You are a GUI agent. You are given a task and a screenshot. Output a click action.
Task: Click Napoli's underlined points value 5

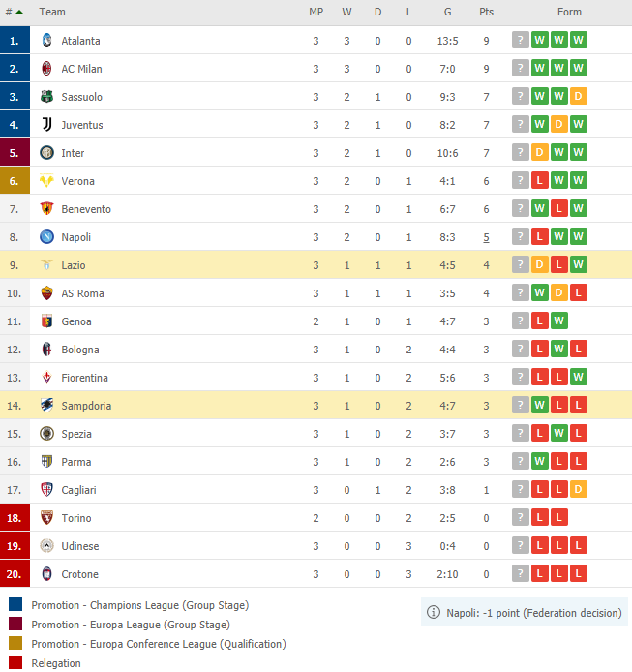486,237
